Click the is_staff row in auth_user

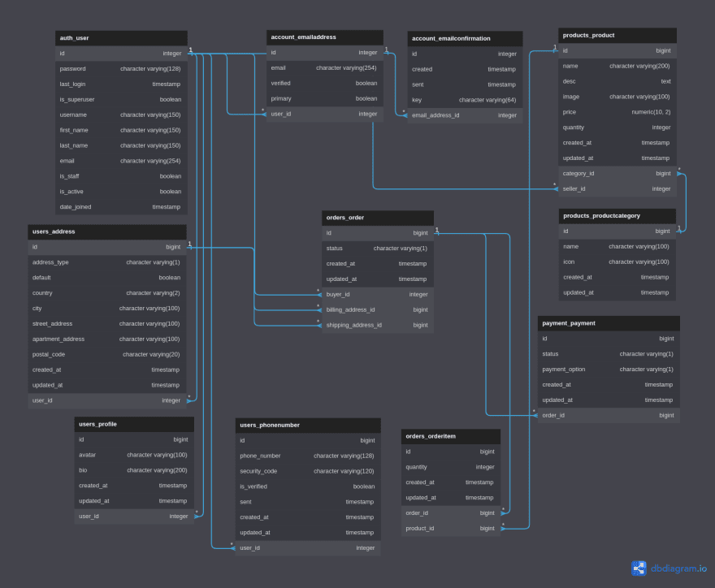(x=121, y=177)
